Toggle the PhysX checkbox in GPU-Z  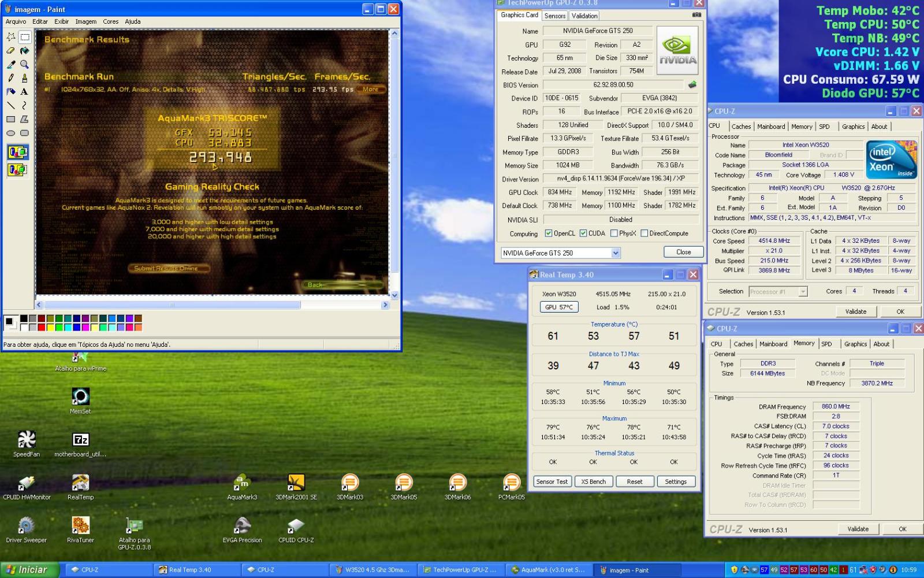click(614, 234)
